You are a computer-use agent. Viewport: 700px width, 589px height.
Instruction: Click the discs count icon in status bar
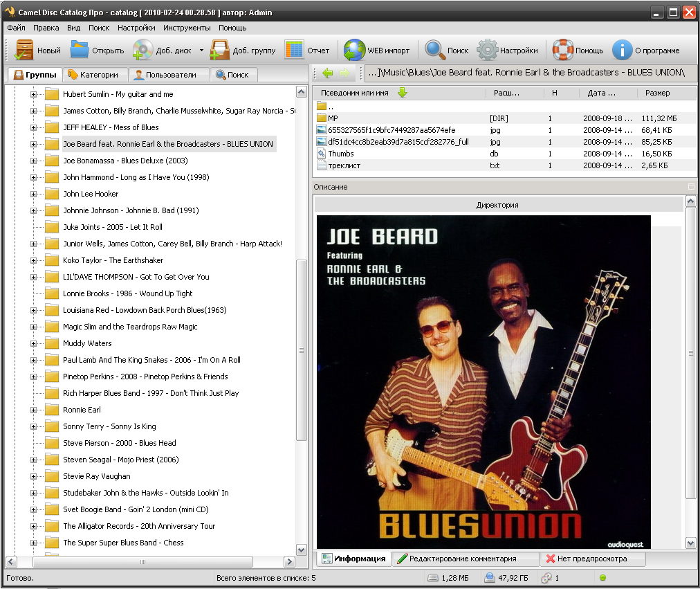(x=546, y=578)
